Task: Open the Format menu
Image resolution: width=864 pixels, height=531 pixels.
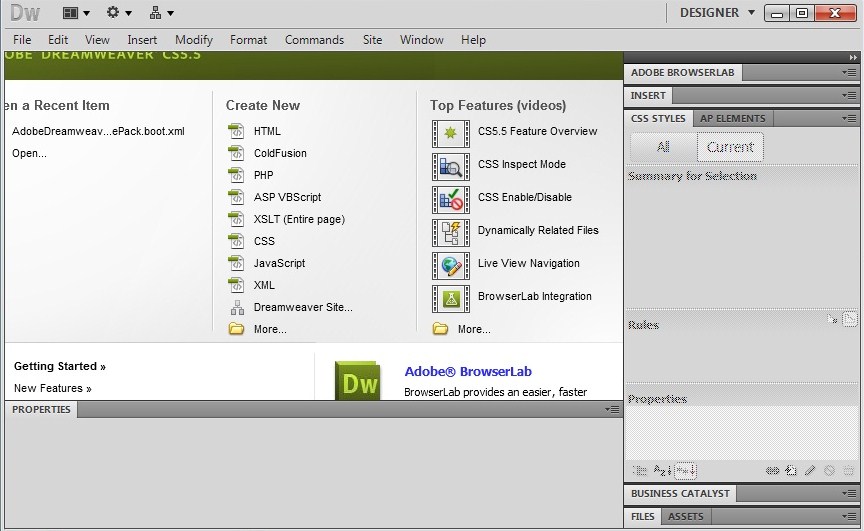Action: [x=249, y=40]
